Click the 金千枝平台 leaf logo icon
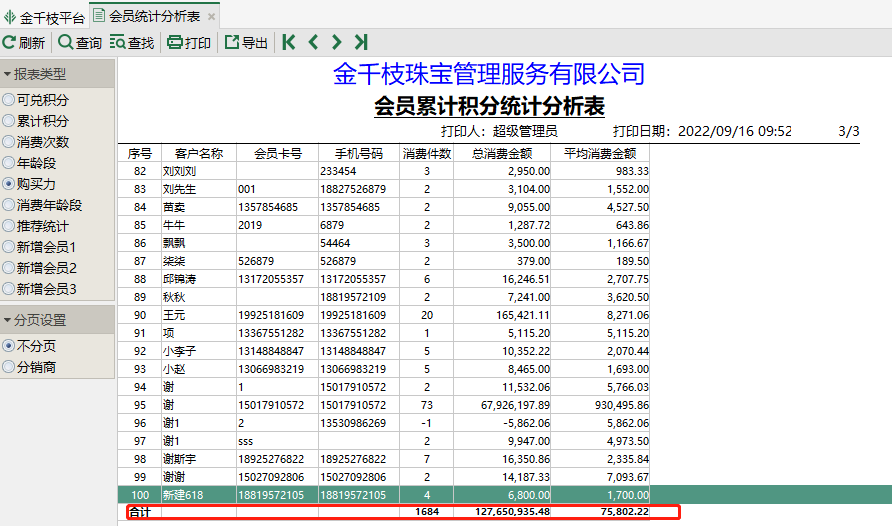892x526 pixels. 10,18
